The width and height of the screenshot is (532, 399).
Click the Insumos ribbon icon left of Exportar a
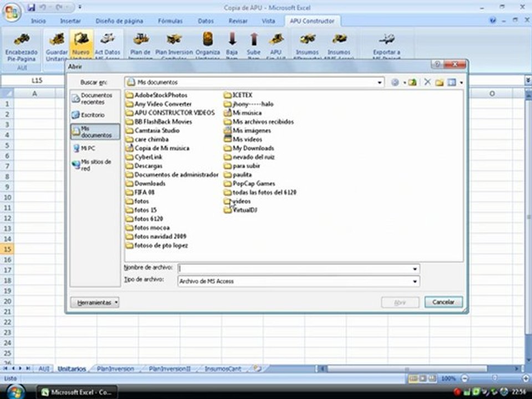[x=339, y=39]
